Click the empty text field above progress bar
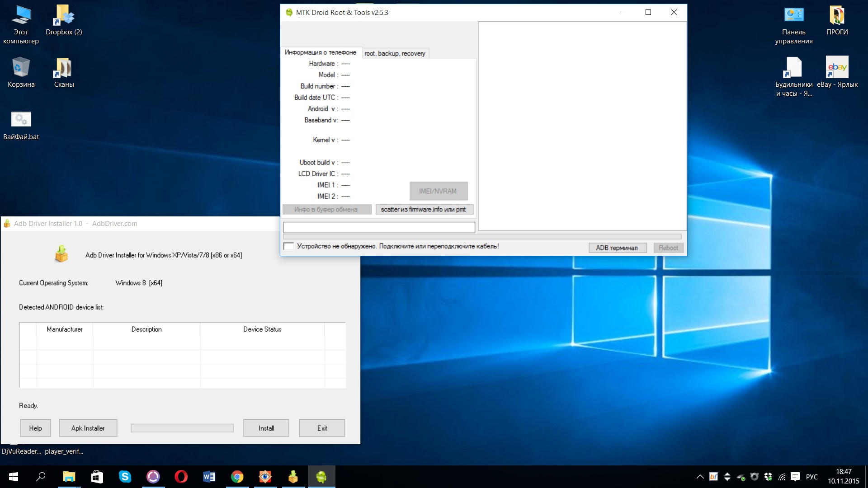The image size is (868, 488). [379, 227]
